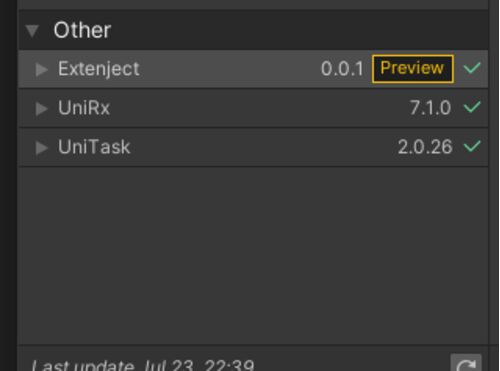Expand the Extenject package versions arrow
This screenshot has width=500, height=371.
click(x=42, y=69)
